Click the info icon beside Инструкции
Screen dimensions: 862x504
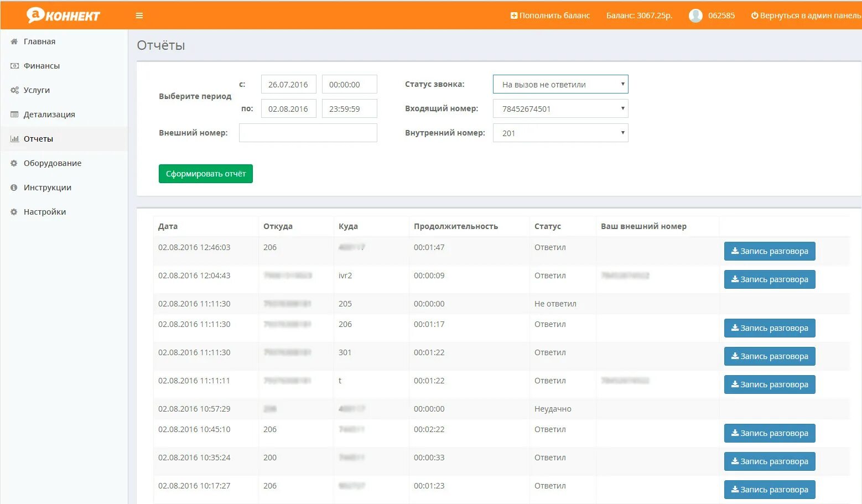coord(14,188)
